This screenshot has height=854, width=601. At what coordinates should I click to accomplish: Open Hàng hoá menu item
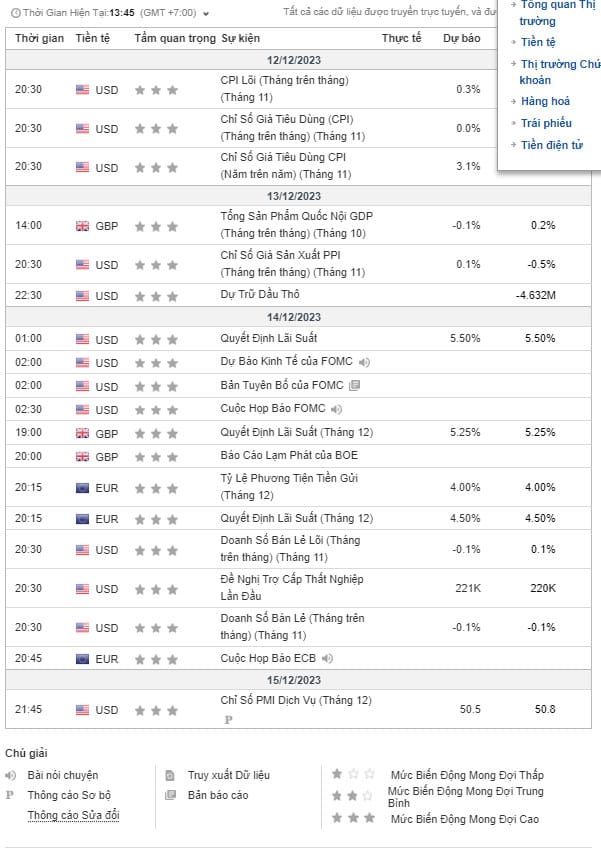click(x=545, y=102)
